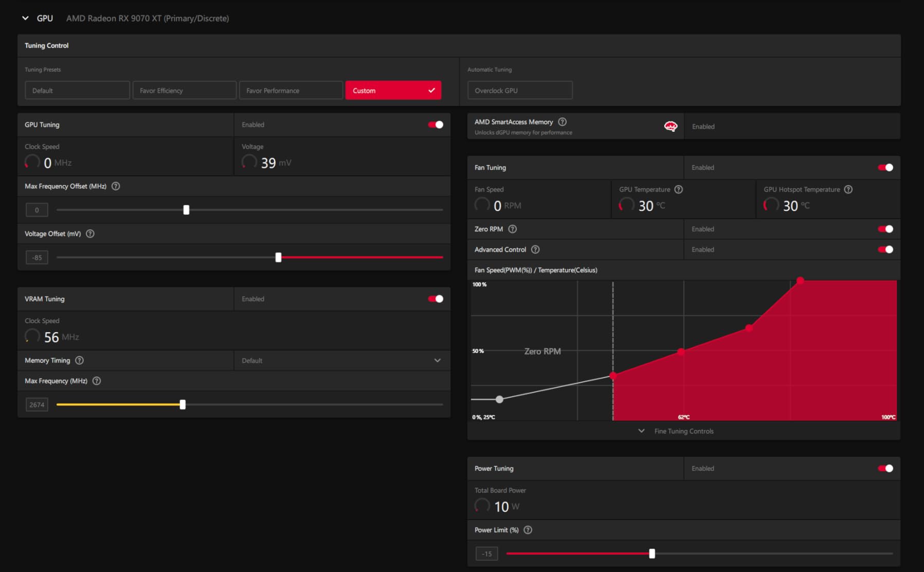Screen dimensions: 924x572
Task: Select the Custom tuning preset
Action: click(x=393, y=91)
